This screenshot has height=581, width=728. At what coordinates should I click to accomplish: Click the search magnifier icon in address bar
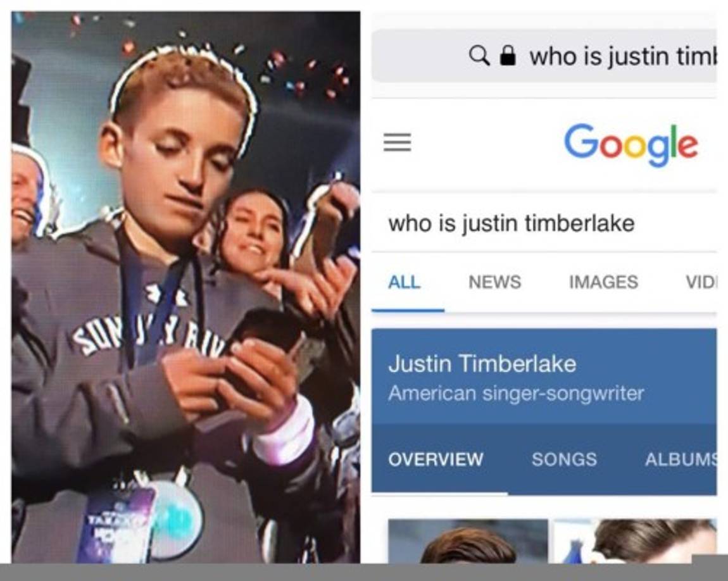(479, 56)
